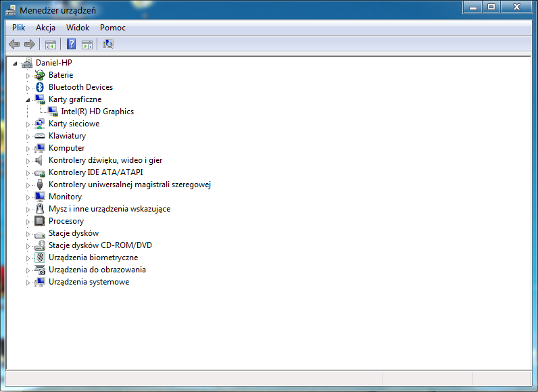Click the Karty sieciowe network icon
The image size is (538, 392).
tap(40, 124)
